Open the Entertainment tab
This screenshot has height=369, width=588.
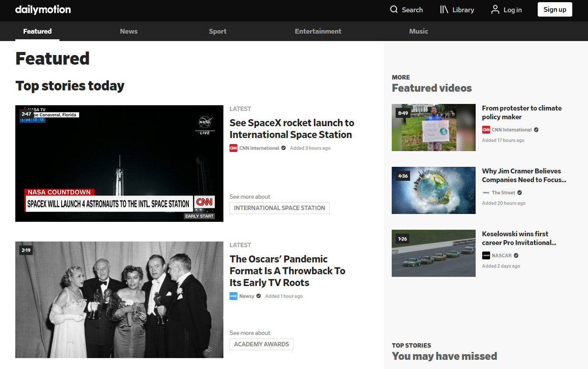click(x=318, y=31)
